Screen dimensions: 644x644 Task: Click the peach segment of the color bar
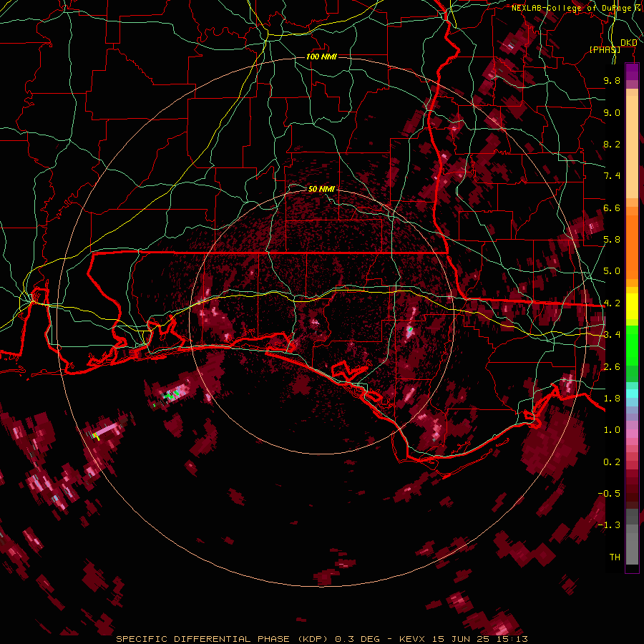pyautogui.click(x=632, y=144)
